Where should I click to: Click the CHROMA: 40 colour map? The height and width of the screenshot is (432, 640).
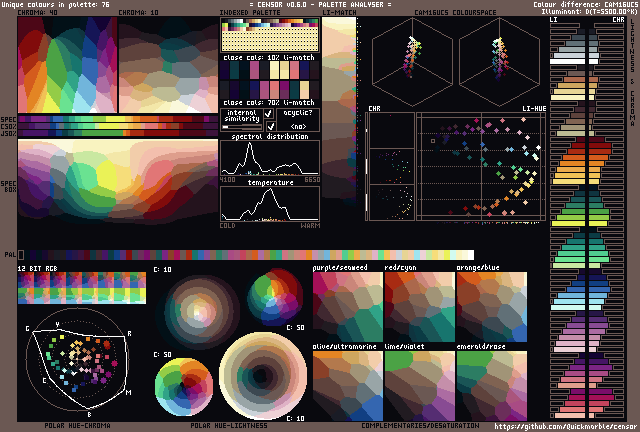pyautogui.click(x=67, y=65)
